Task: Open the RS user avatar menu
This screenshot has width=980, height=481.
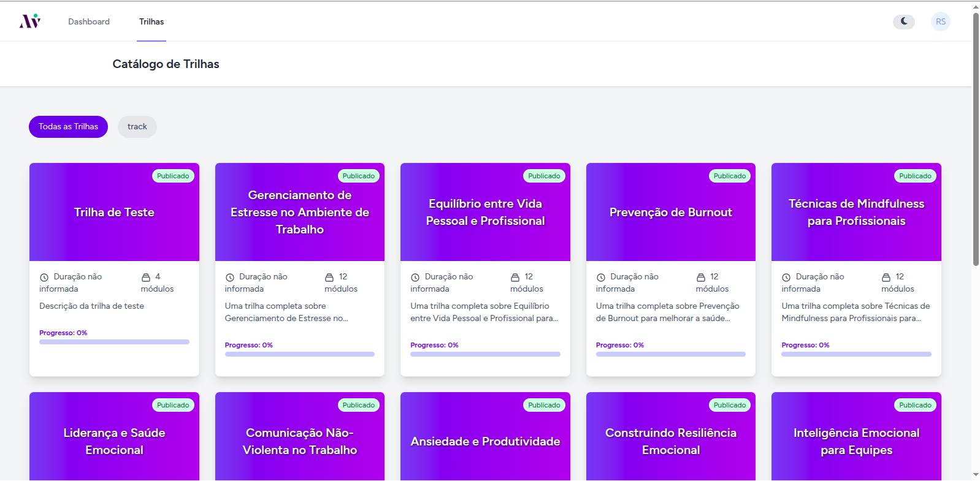Action: coord(941,21)
